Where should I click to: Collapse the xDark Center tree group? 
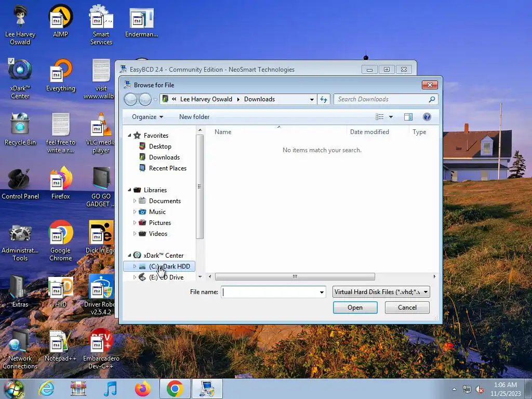pyautogui.click(x=129, y=256)
